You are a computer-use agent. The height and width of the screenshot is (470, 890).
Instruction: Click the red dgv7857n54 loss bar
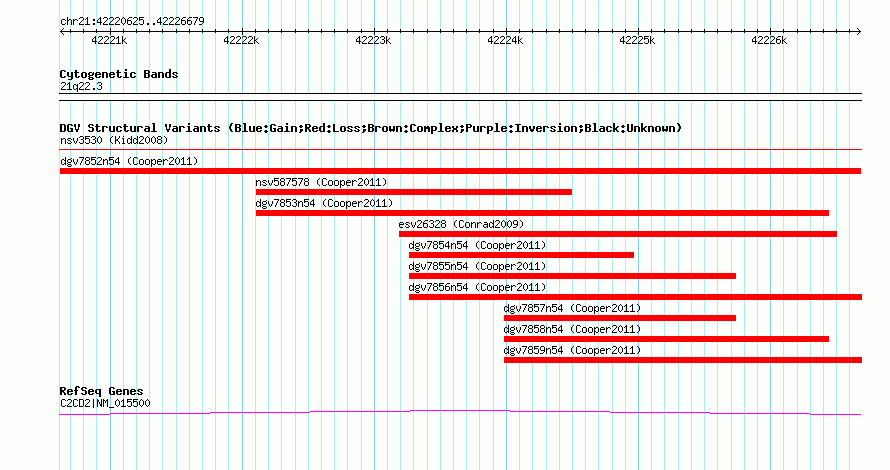pos(620,318)
